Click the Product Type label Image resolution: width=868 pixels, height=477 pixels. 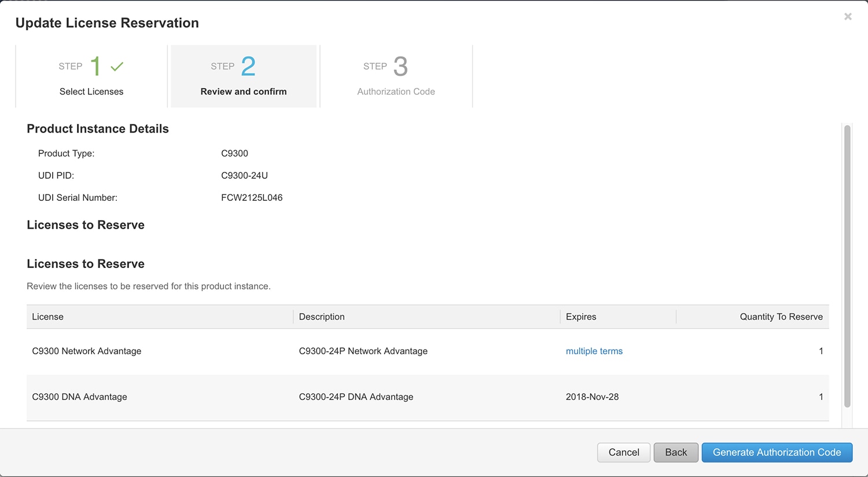click(x=66, y=153)
